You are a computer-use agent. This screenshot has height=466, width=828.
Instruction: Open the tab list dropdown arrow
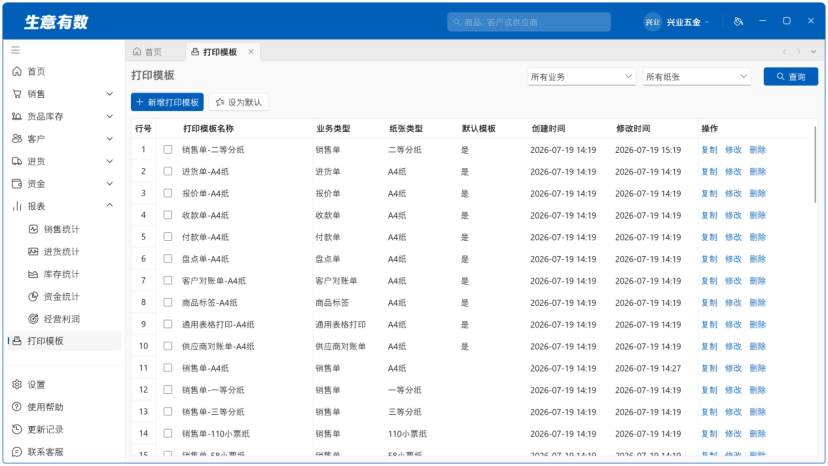click(813, 52)
